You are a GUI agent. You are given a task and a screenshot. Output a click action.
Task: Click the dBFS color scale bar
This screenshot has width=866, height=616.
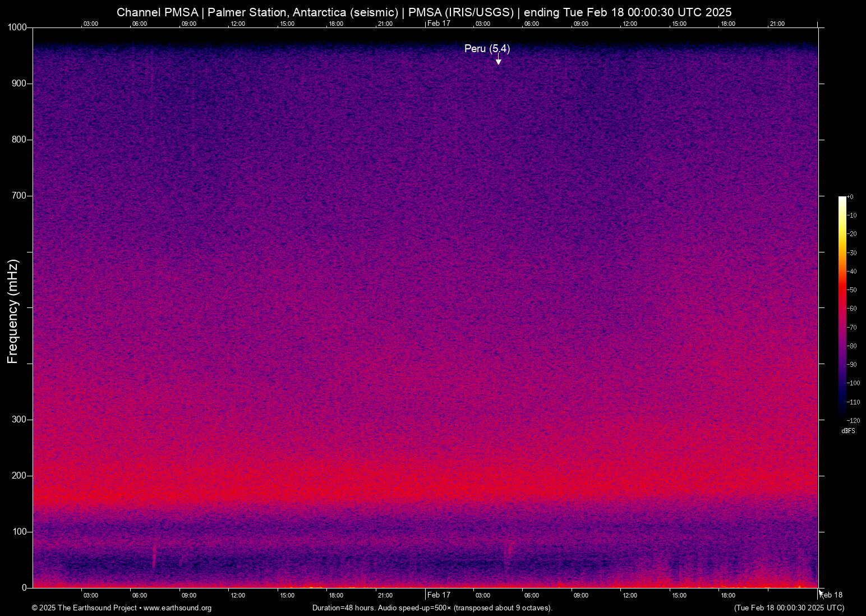click(x=842, y=307)
